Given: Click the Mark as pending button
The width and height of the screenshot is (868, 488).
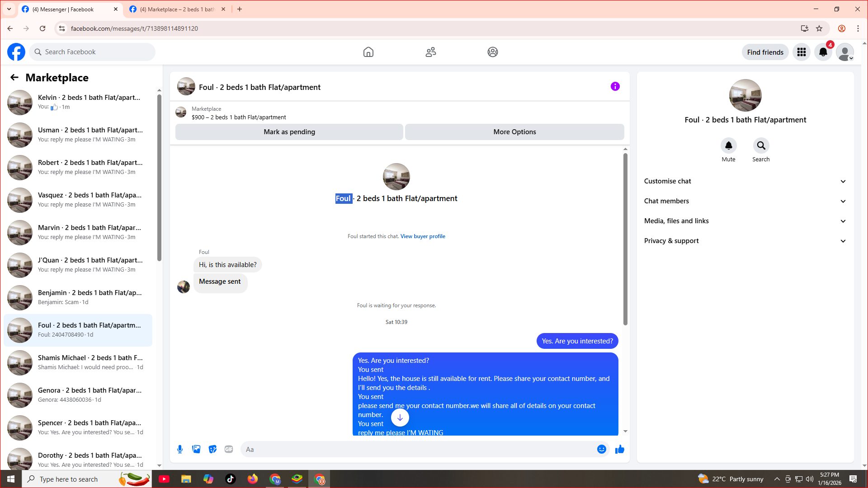Looking at the screenshot, I should click(x=289, y=132).
